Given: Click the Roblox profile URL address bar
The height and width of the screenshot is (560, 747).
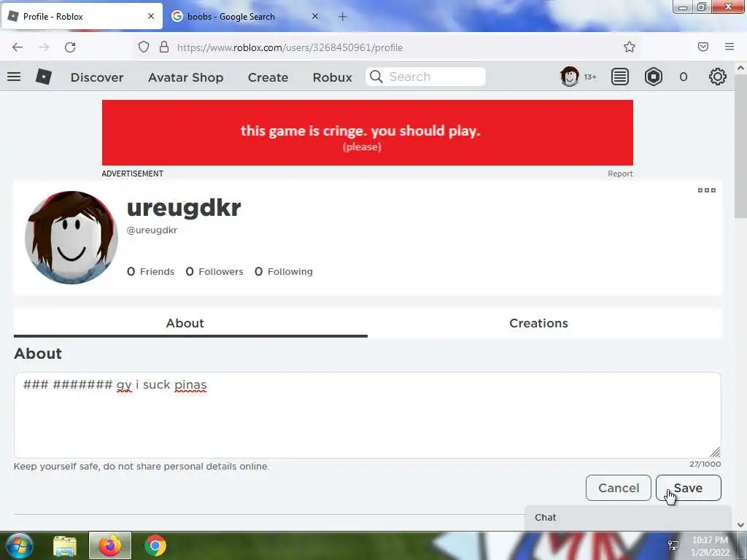Looking at the screenshot, I should point(290,47).
